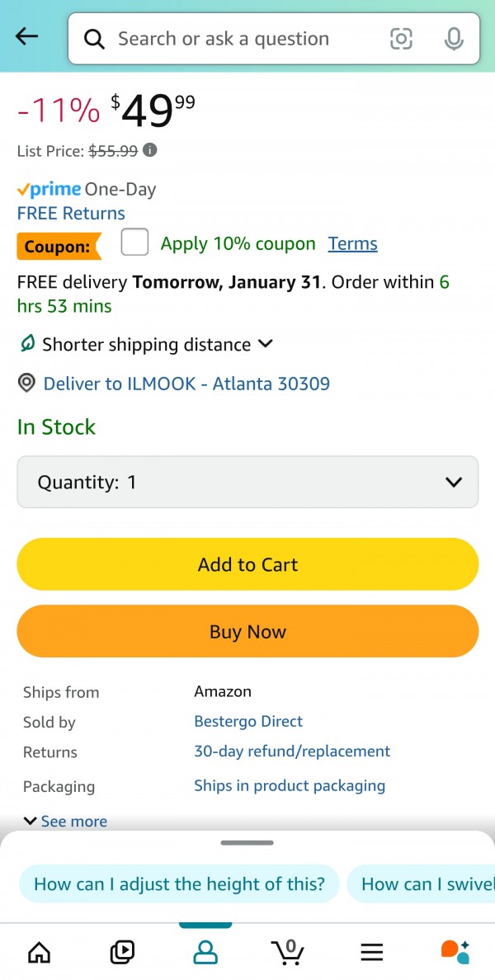Screen dimensions: 495x980
Task: Open camera lens search icon
Action: click(x=401, y=39)
